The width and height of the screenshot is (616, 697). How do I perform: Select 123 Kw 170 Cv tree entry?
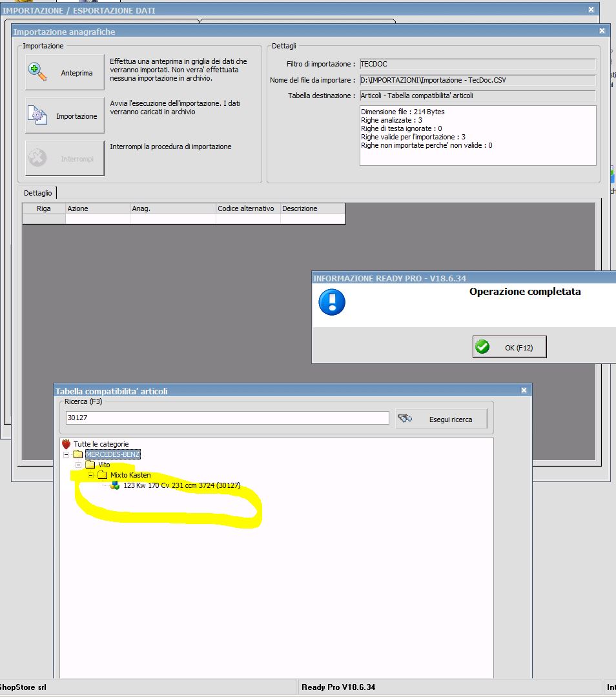[182, 485]
